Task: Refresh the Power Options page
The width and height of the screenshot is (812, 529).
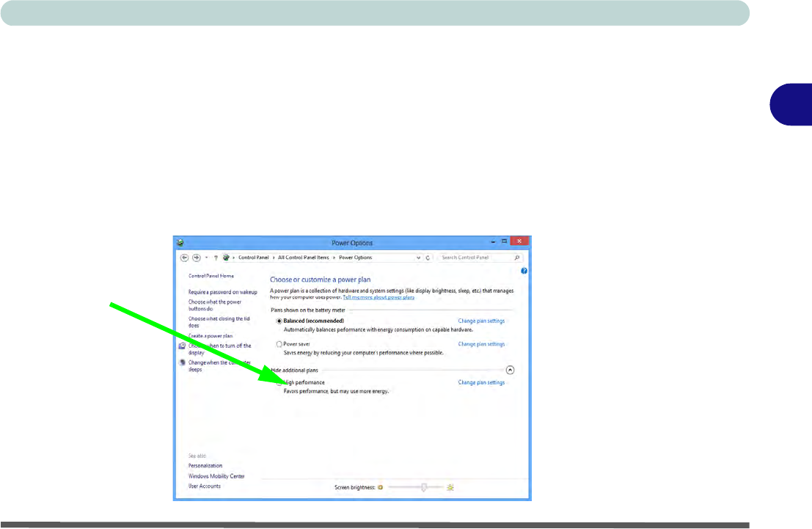Action: tap(428, 258)
